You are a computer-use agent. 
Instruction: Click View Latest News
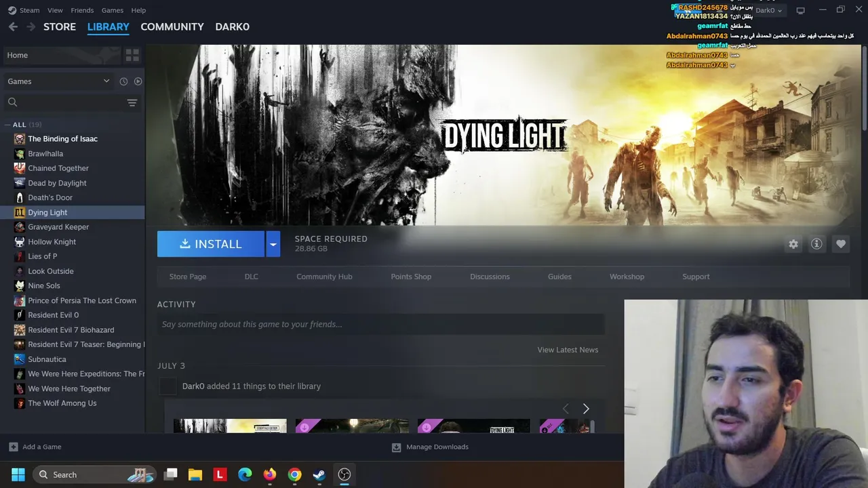tap(568, 350)
